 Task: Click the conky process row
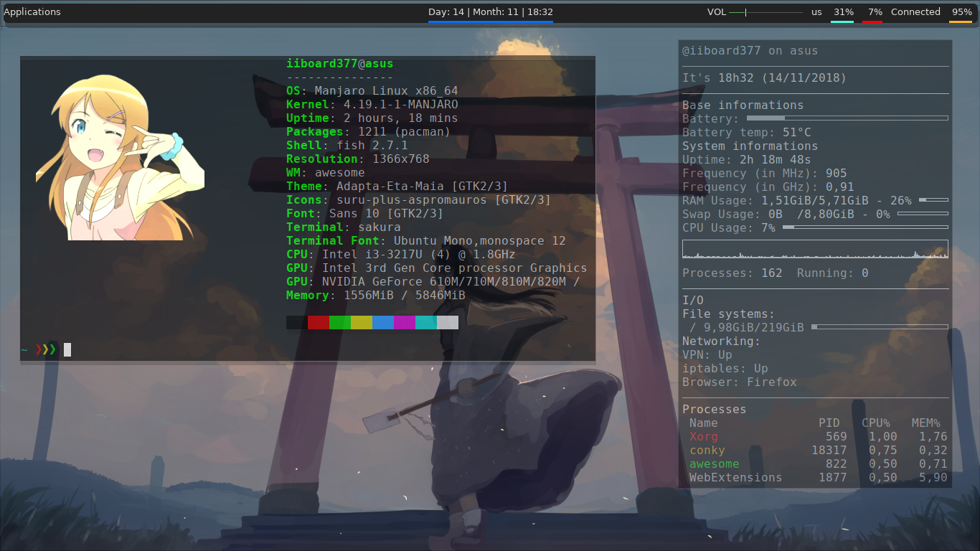[819, 451]
